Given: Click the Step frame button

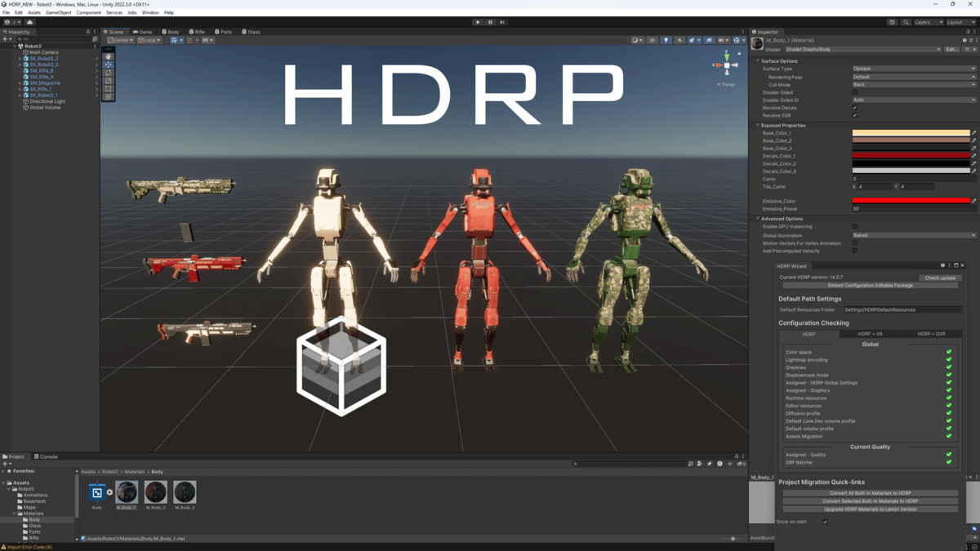Looking at the screenshot, I should coord(502,22).
